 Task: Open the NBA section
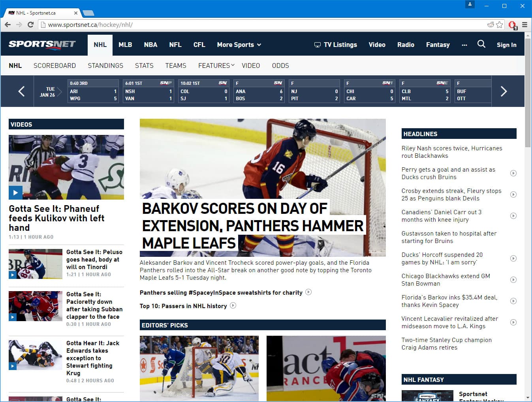[x=150, y=45]
